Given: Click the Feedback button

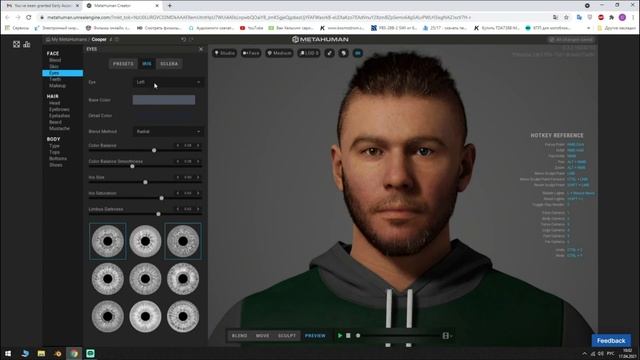Looking at the screenshot, I should (611, 340).
